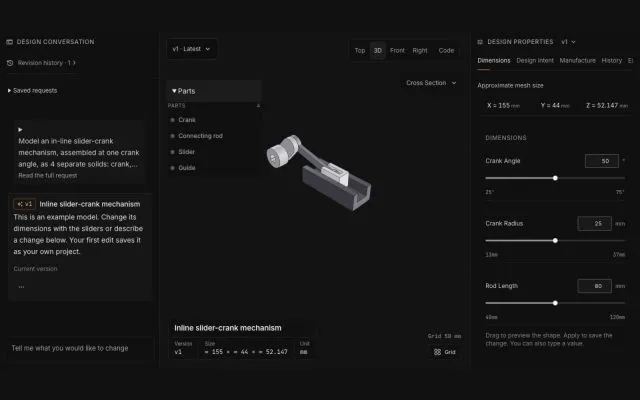The image size is (640, 400).
Task: Open Read the full request link
Action: [x=48, y=176]
